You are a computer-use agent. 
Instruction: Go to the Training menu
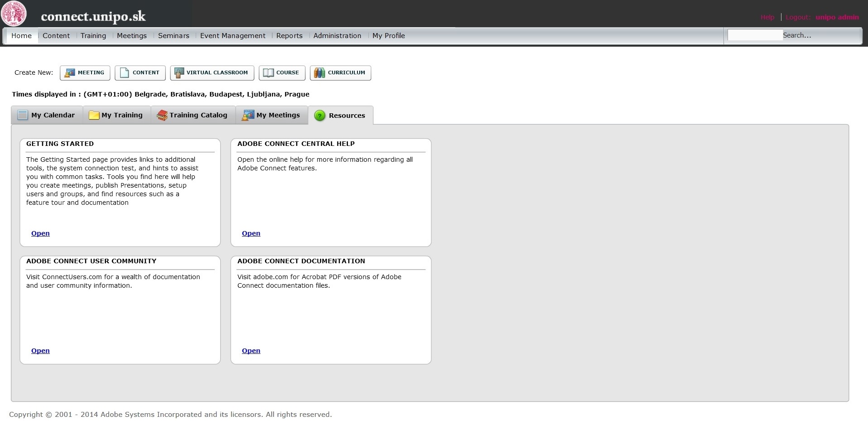[x=93, y=36]
